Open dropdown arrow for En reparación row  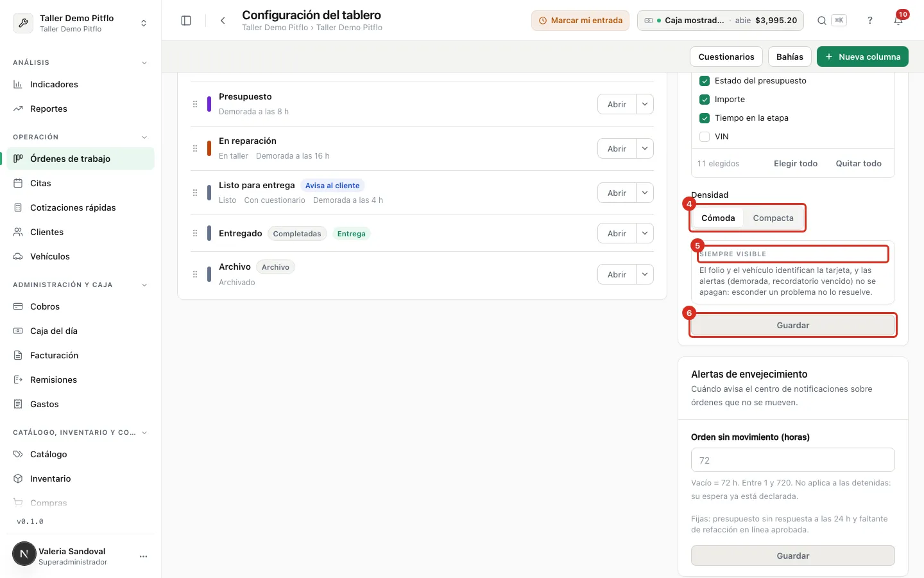tap(645, 148)
